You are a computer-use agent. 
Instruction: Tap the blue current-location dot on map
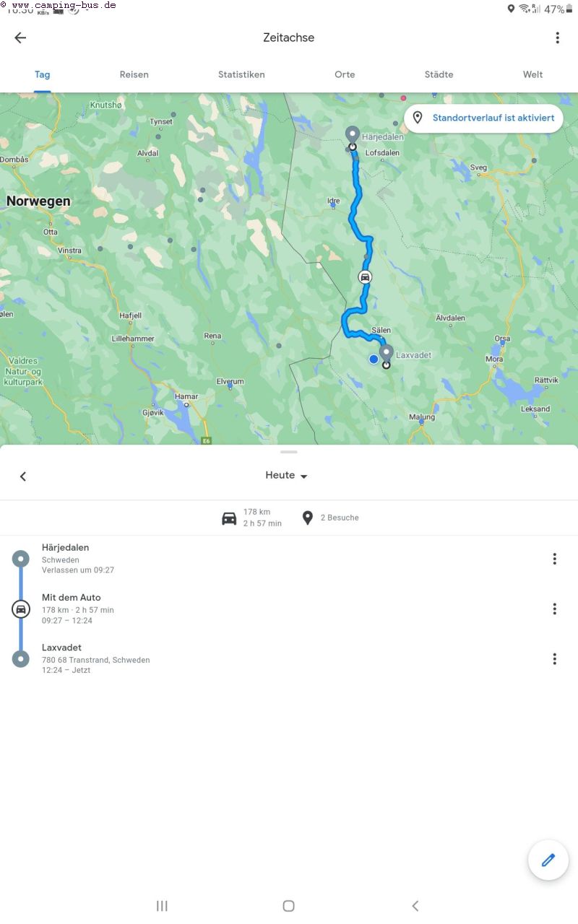point(374,359)
